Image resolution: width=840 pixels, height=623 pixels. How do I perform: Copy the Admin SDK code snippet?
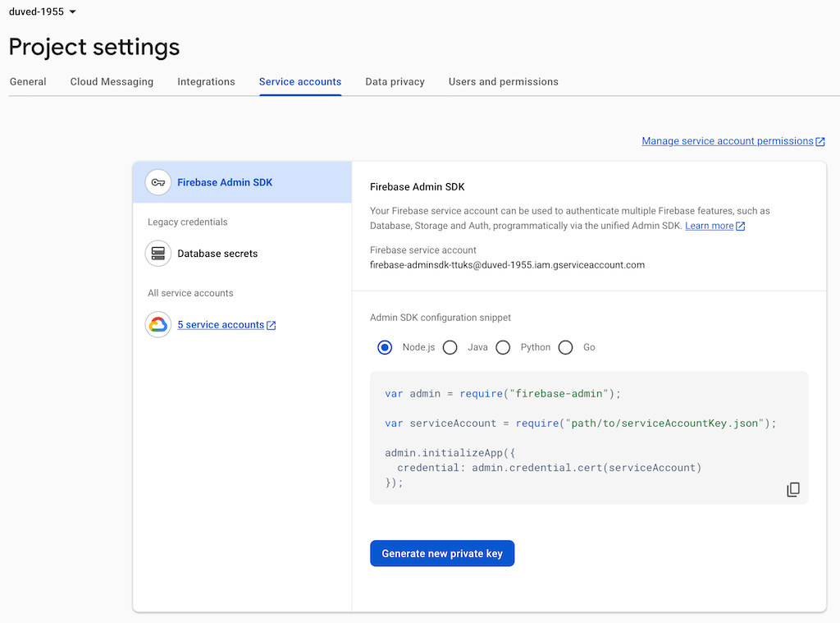(x=793, y=489)
